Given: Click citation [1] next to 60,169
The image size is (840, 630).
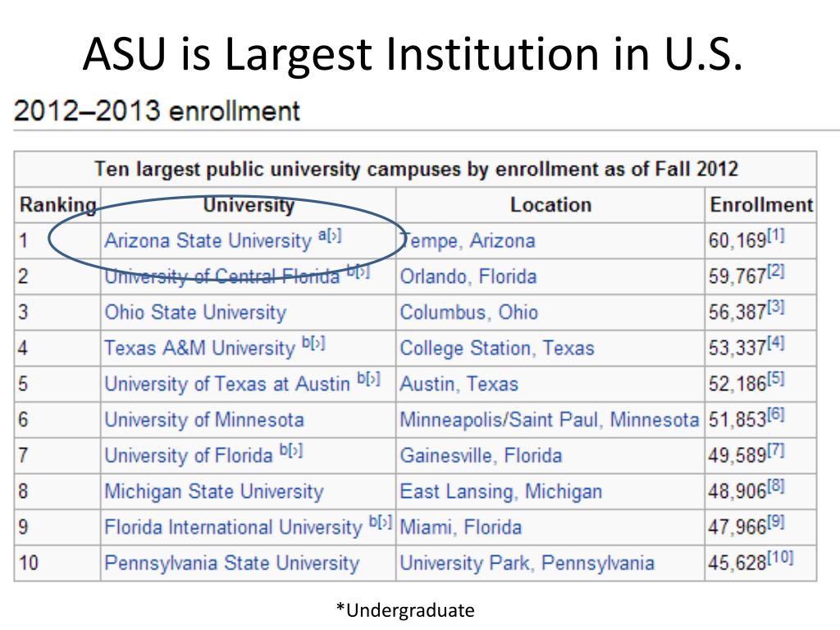Looking at the screenshot, I should (776, 235).
